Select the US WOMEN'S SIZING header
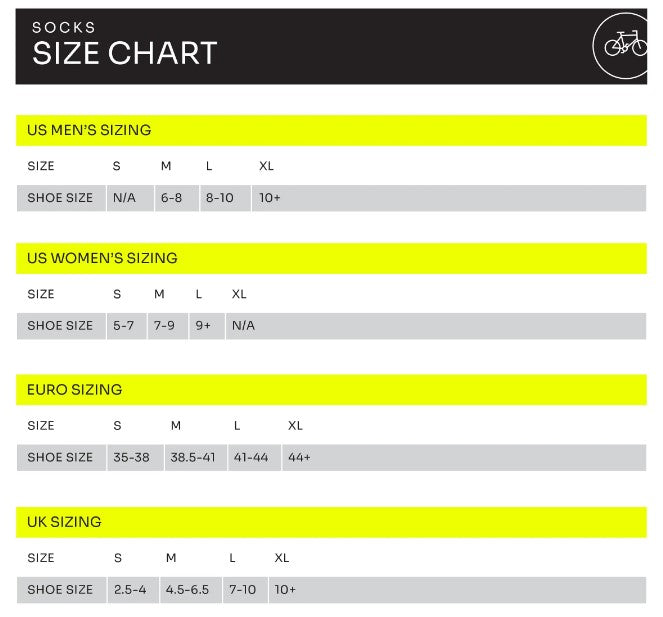This screenshot has height=617, width=663. click(x=102, y=258)
